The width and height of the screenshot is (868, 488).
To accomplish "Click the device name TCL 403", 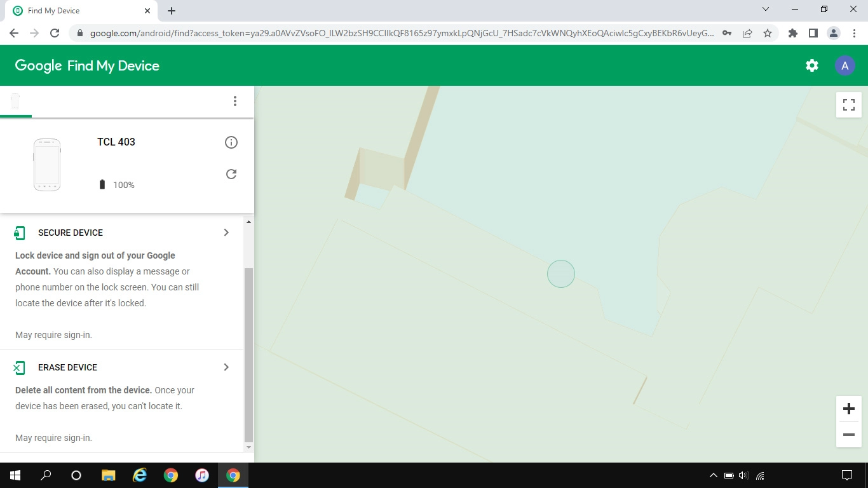I will pyautogui.click(x=116, y=142).
